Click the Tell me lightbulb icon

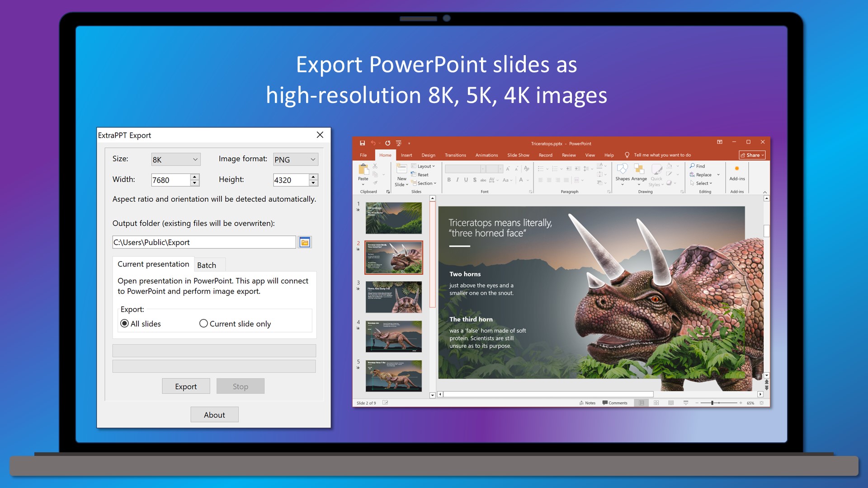pos(627,155)
